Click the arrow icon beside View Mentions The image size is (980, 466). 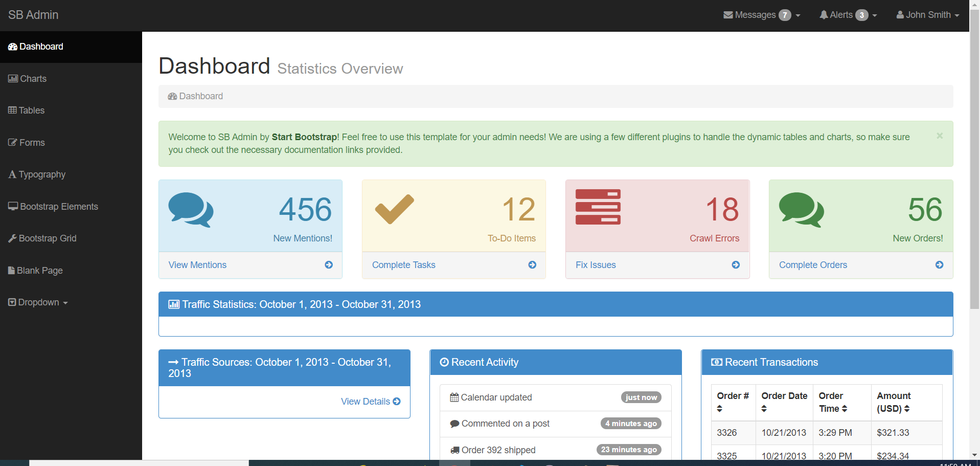tap(329, 265)
